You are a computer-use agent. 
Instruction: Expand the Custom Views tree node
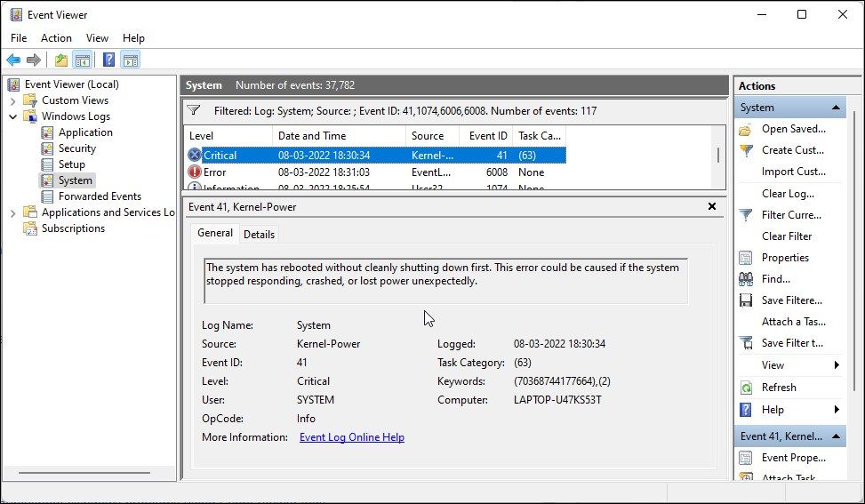(13, 100)
